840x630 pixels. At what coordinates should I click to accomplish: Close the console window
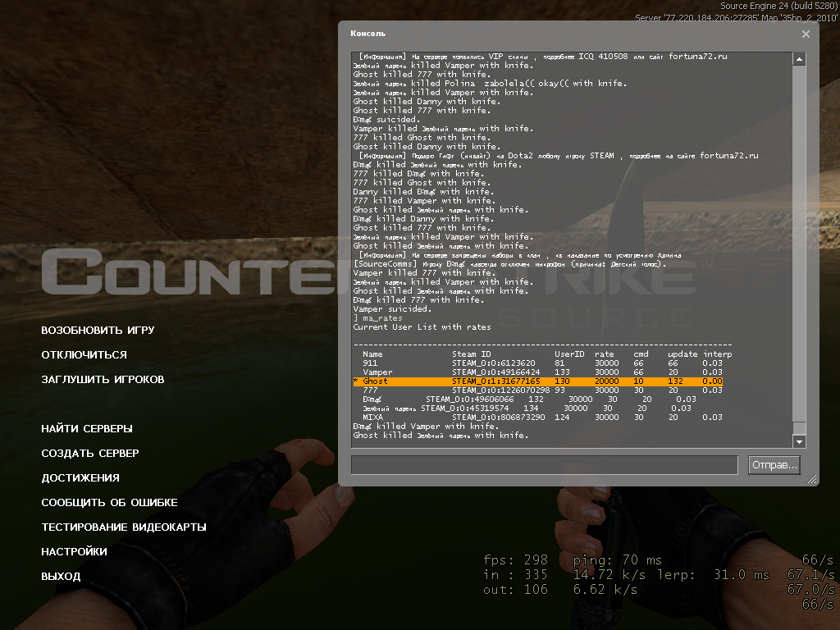(x=806, y=34)
